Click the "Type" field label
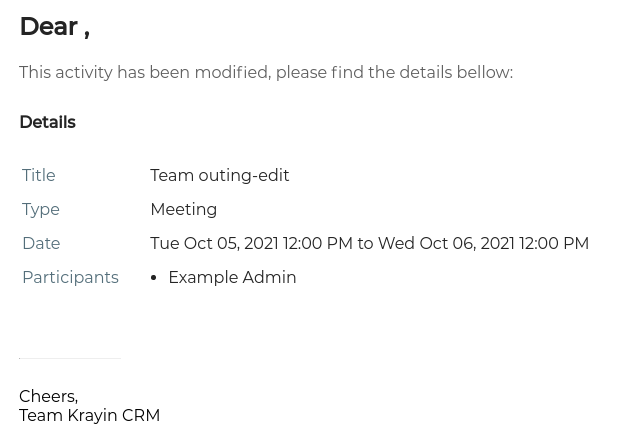The width and height of the screenshot is (618, 437). coord(41,210)
